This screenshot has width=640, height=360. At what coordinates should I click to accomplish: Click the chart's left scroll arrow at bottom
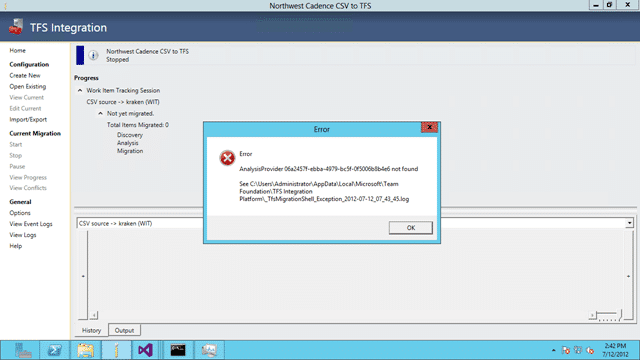(94, 316)
